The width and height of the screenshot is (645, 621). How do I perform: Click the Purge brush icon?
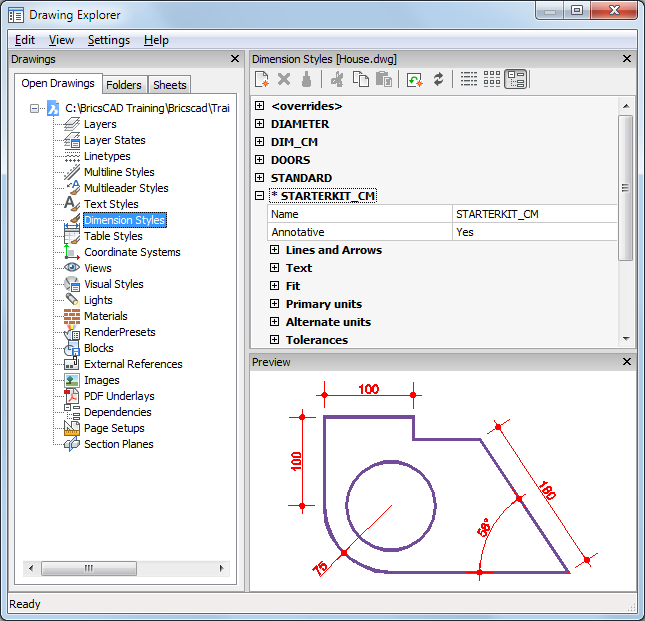[x=306, y=79]
